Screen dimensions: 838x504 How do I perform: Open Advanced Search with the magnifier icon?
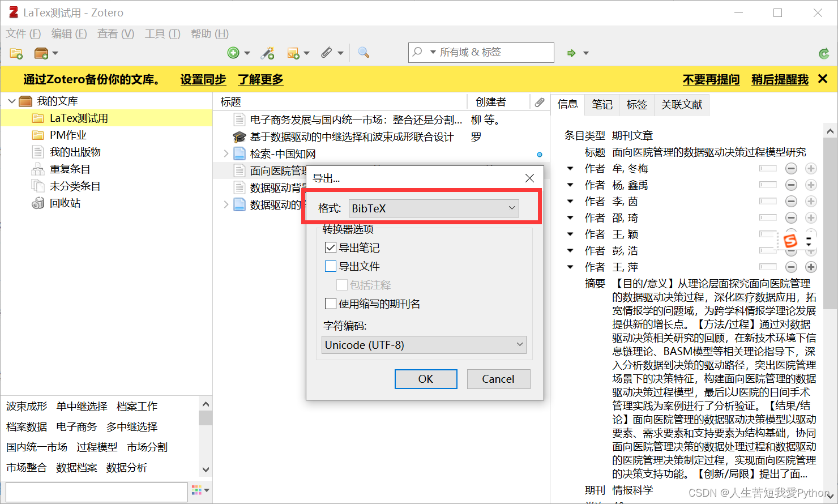point(364,53)
